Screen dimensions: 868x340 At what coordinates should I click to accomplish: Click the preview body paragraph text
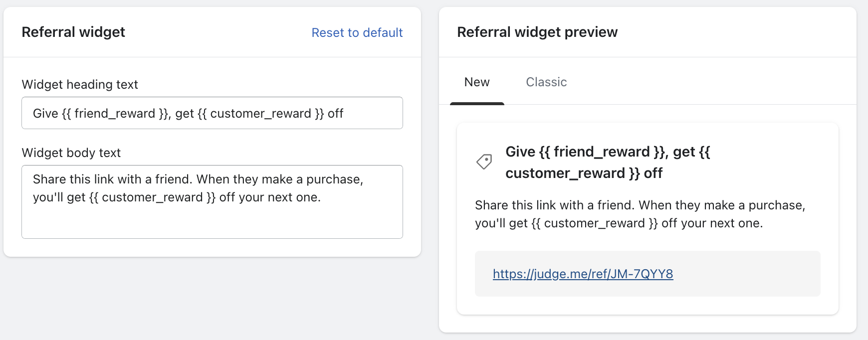(x=640, y=214)
